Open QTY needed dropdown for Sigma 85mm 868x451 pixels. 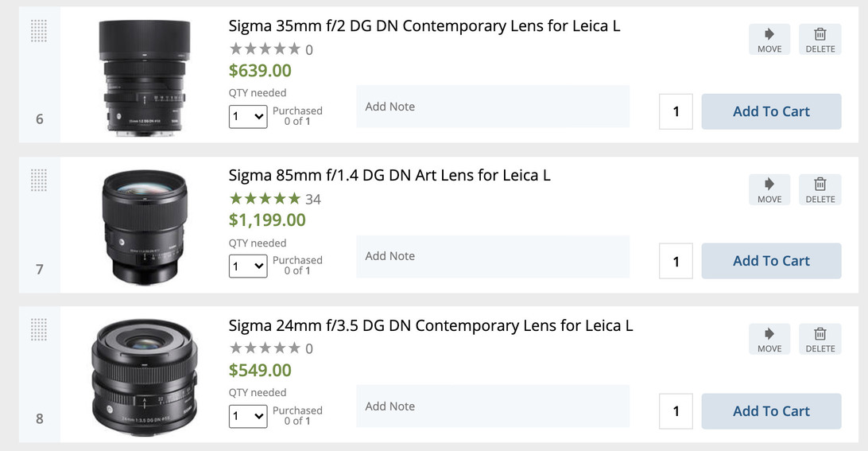pyautogui.click(x=248, y=266)
